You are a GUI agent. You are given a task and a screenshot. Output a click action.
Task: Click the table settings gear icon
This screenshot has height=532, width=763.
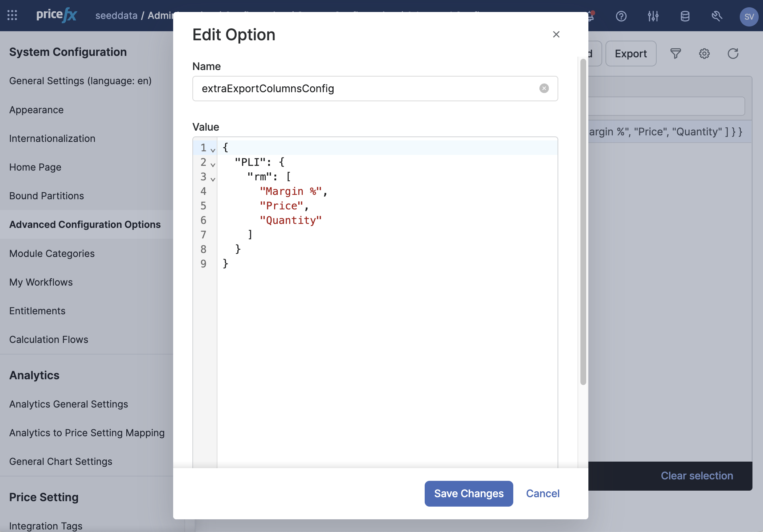point(704,54)
